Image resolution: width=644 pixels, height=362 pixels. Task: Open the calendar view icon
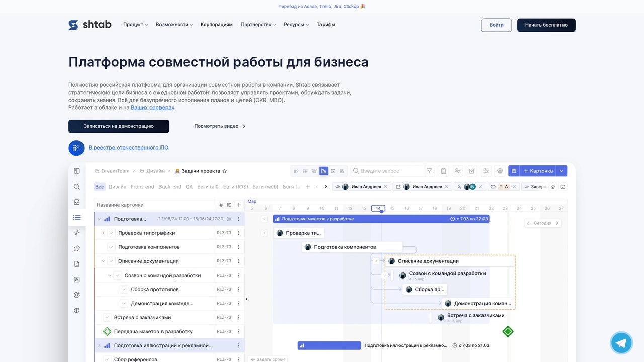click(333, 171)
